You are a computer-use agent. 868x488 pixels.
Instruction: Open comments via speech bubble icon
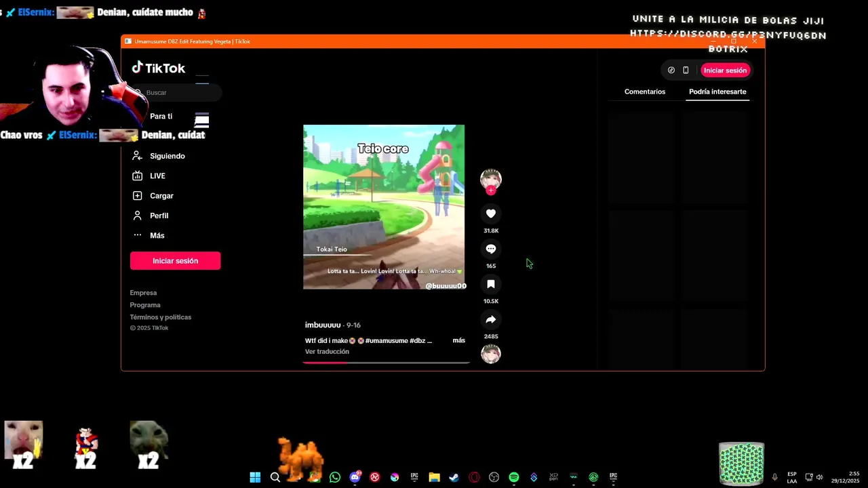[x=491, y=249]
